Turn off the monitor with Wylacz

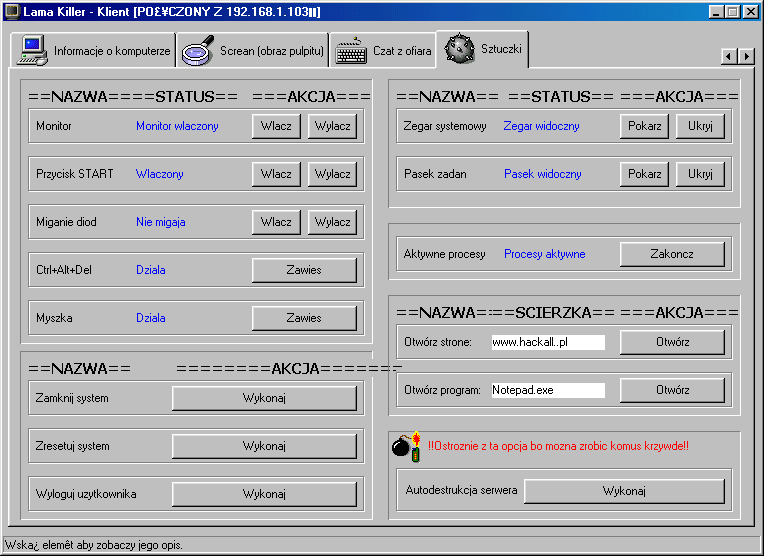tap(332, 126)
